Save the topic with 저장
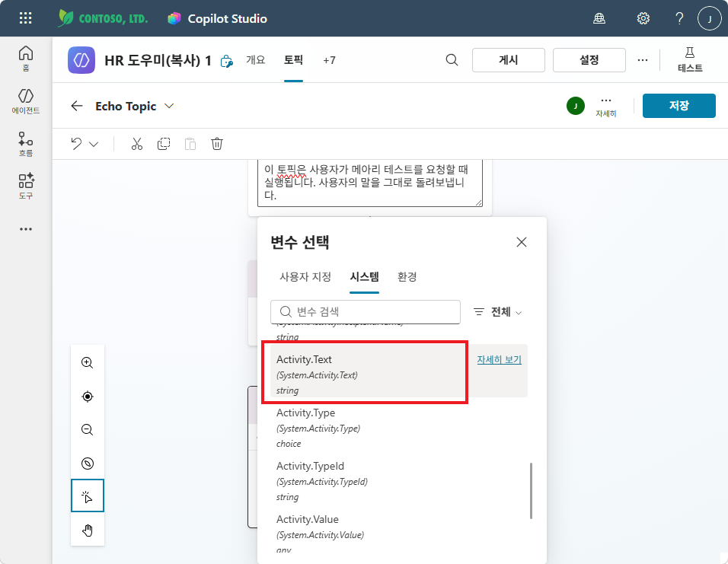Viewport: 728px width, 564px height. click(x=679, y=105)
